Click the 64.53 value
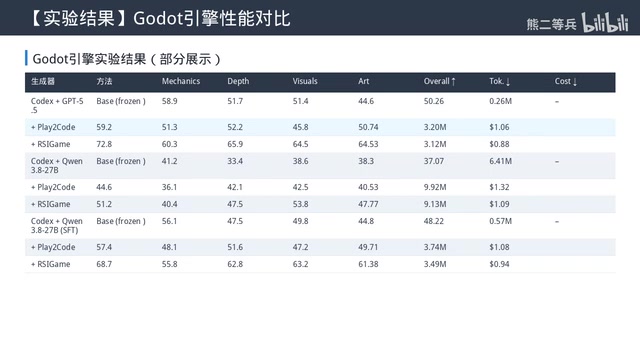 coord(368,144)
